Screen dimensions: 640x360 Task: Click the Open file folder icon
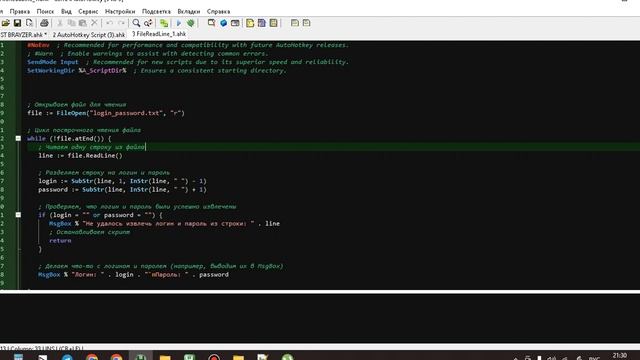[6, 23]
